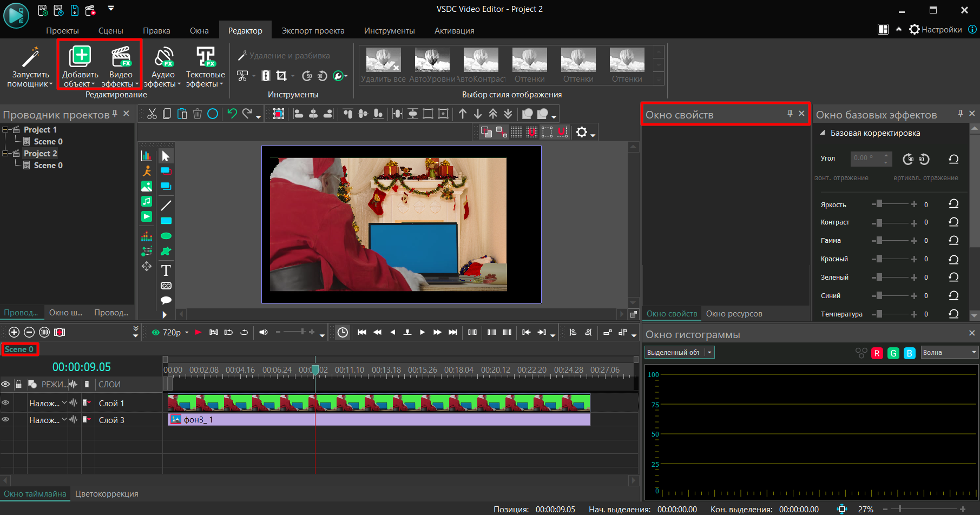Open the 720p preview quality dropdown
980x515 pixels.
pos(187,332)
